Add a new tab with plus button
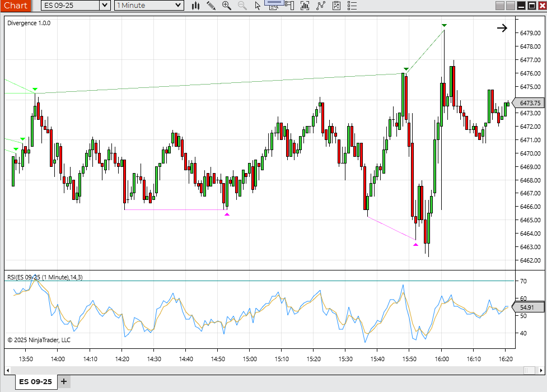The height and width of the screenshot is (392, 547). 63,381
